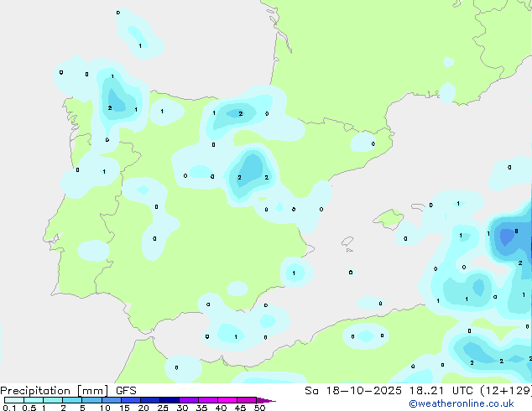This screenshot has height=411, width=532.
Task: Click the legend swatch between 0.1 and 0.5
Action: pos(14,400)
